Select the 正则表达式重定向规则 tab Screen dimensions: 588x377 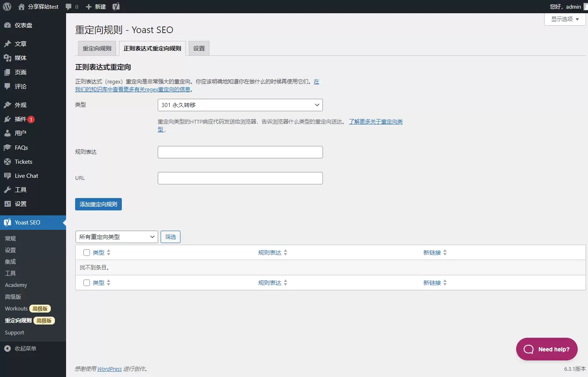click(x=152, y=48)
